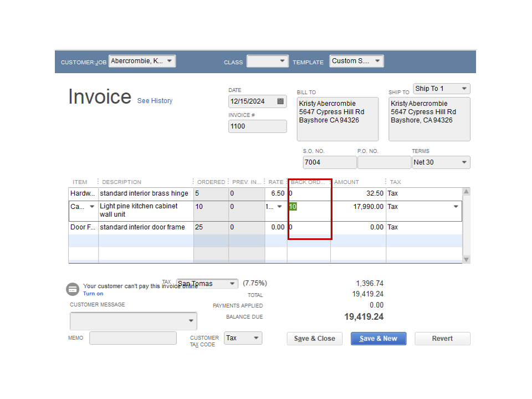The height and width of the screenshot is (399, 532).
Task: Click the empty P.O. No. field
Action: click(x=384, y=162)
